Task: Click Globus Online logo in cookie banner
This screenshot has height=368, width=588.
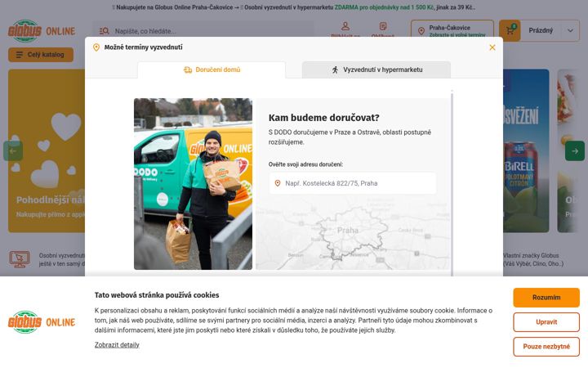Action: 42,322
